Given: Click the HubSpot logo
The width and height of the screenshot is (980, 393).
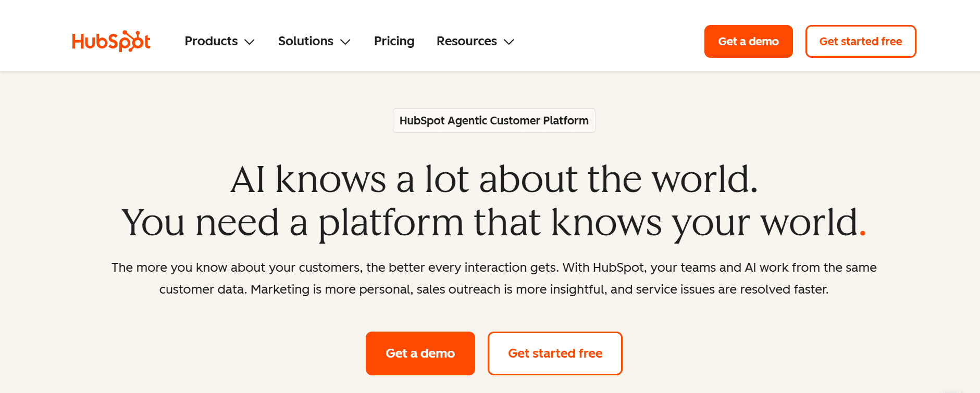Looking at the screenshot, I should point(111,41).
